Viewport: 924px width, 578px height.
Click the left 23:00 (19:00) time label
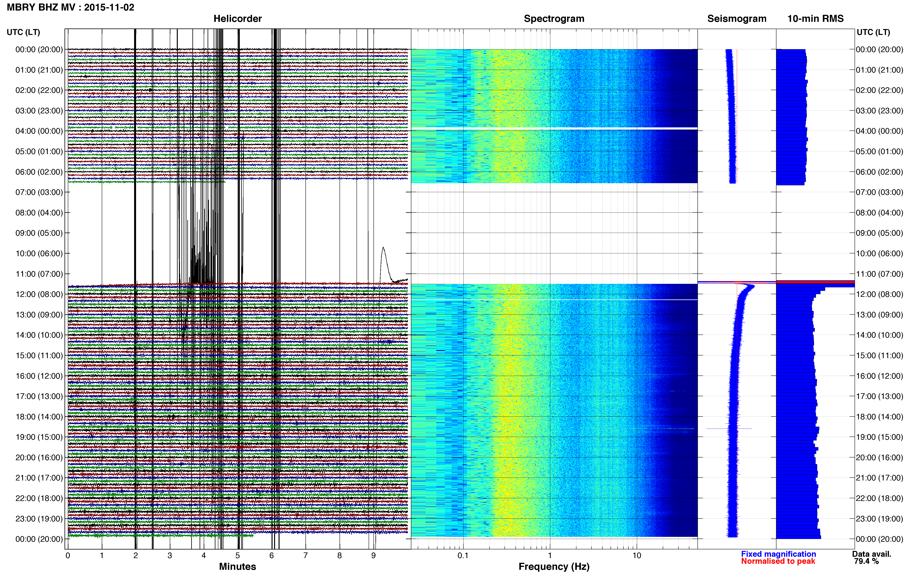pyautogui.click(x=39, y=518)
